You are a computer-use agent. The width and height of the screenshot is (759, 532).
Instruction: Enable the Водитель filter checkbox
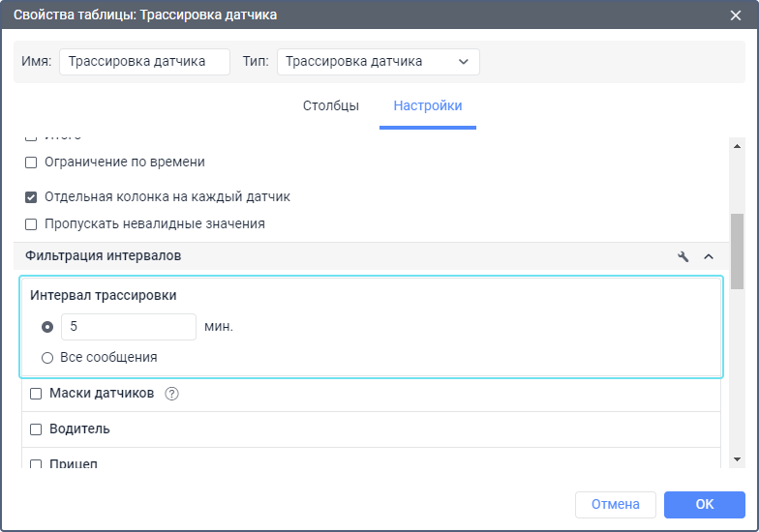click(36, 429)
